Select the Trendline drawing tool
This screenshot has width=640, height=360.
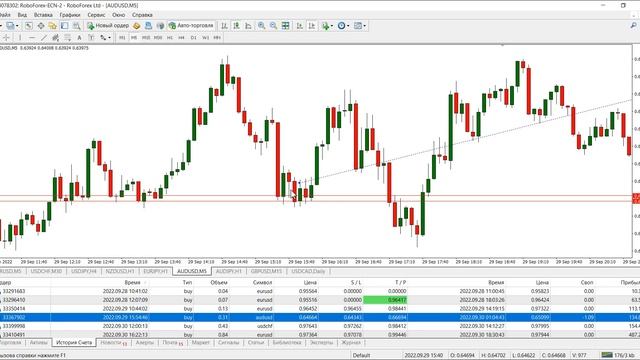coord(44,38)
